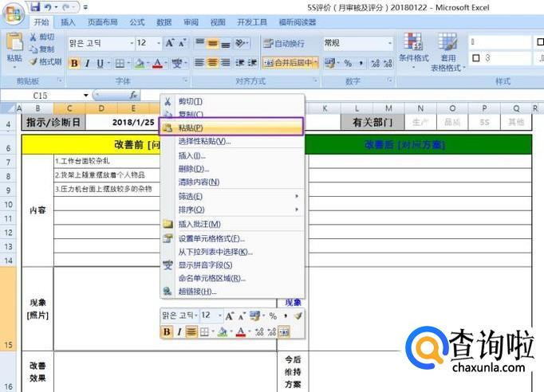Viewport: 544px width, 392px height.
Task: Click the Save icon in quick access toolbar
Action: [34, 6]
